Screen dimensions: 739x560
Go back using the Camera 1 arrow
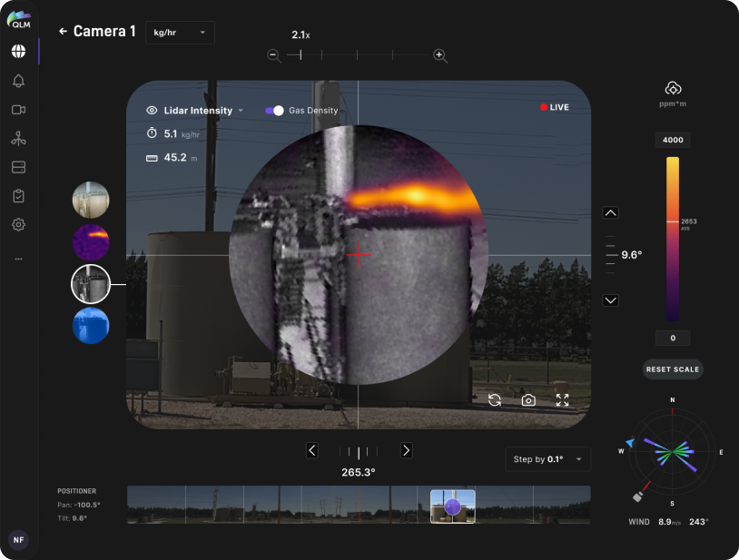[63, 32]
